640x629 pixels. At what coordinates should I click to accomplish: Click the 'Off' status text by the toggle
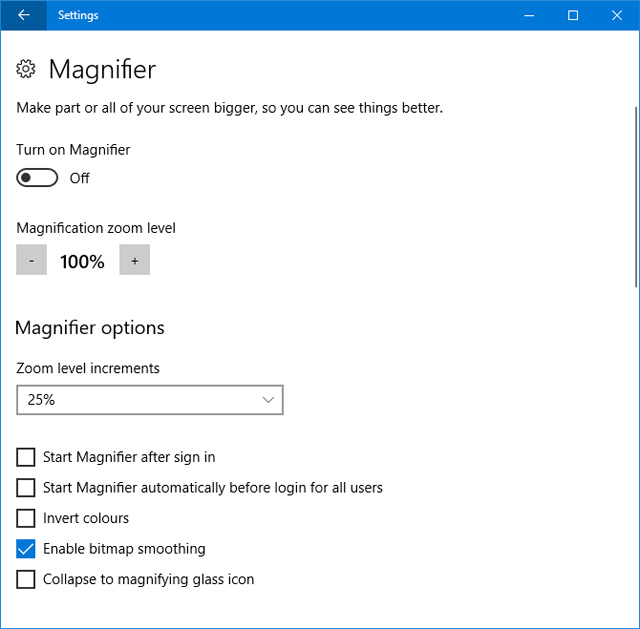coord(80,178)
